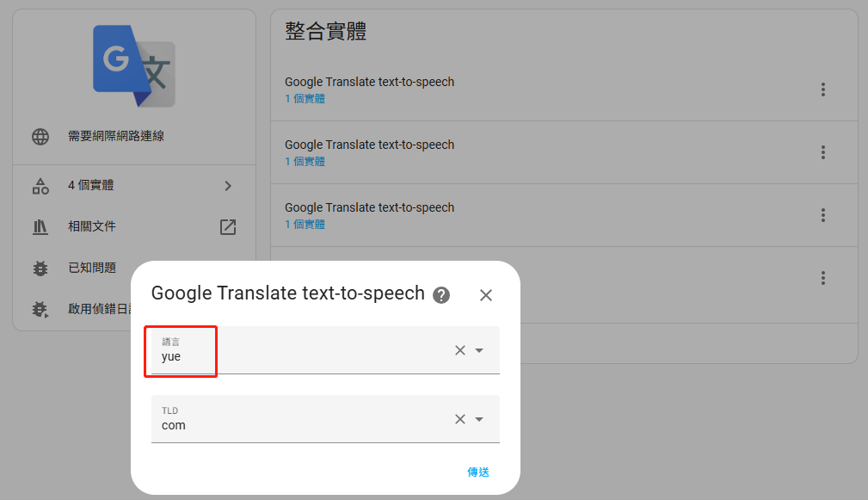Clear the TLD field with its X

pos(460,419)
